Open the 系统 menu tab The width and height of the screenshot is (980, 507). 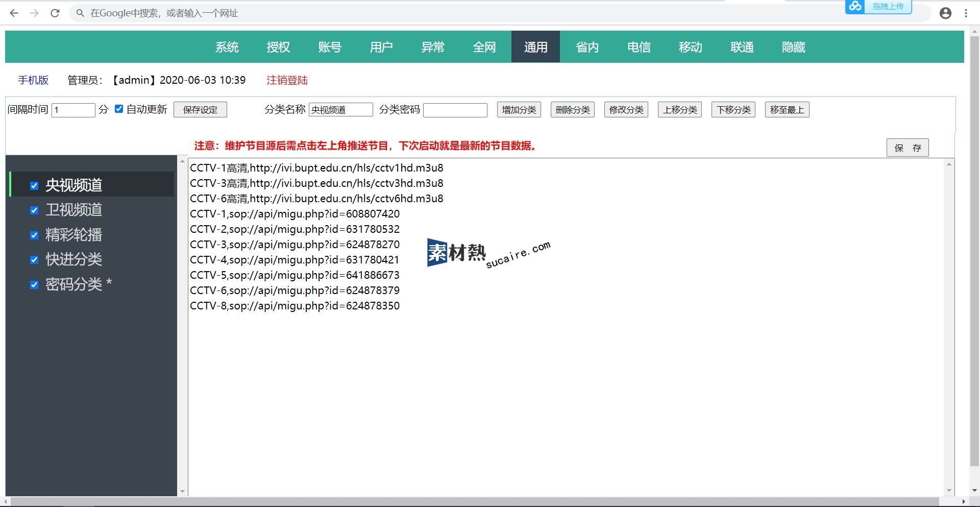click(x=227, y=47)
